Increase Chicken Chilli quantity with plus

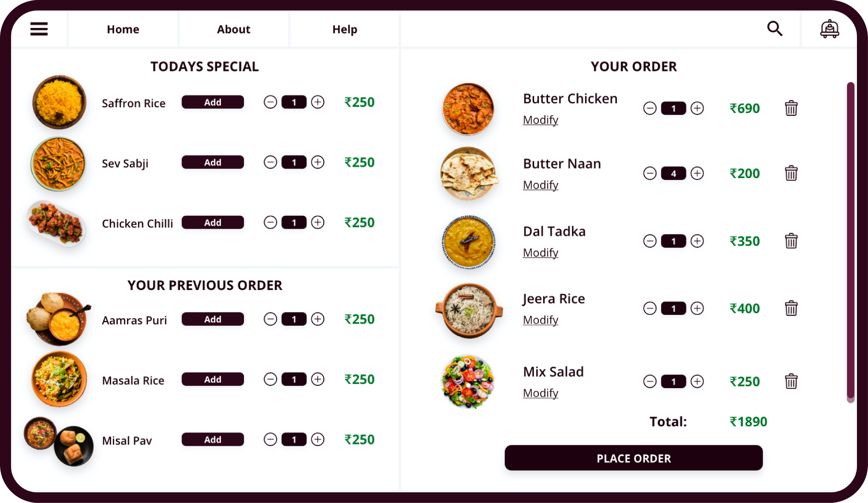(x=318, y=222)
